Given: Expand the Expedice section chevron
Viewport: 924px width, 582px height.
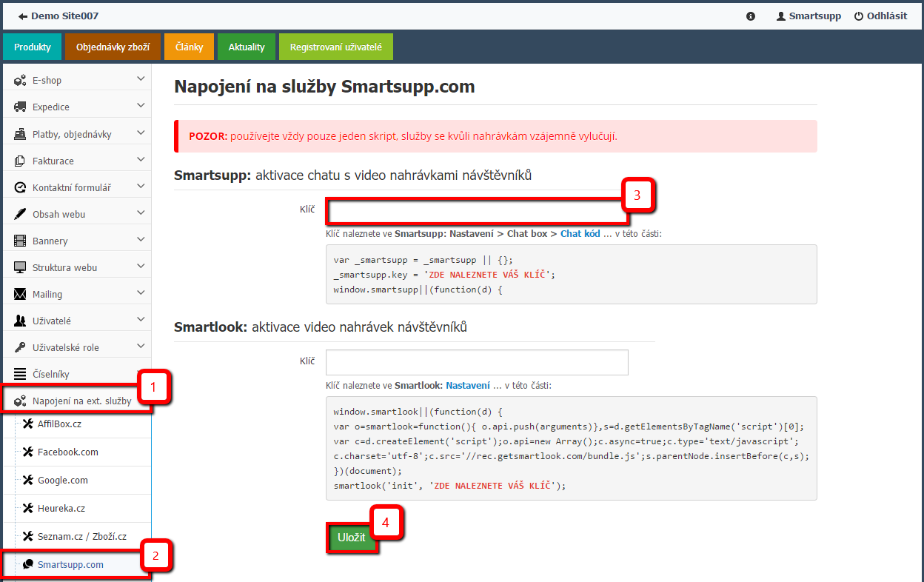Looking at the screenshot, I should click(141, 106).
